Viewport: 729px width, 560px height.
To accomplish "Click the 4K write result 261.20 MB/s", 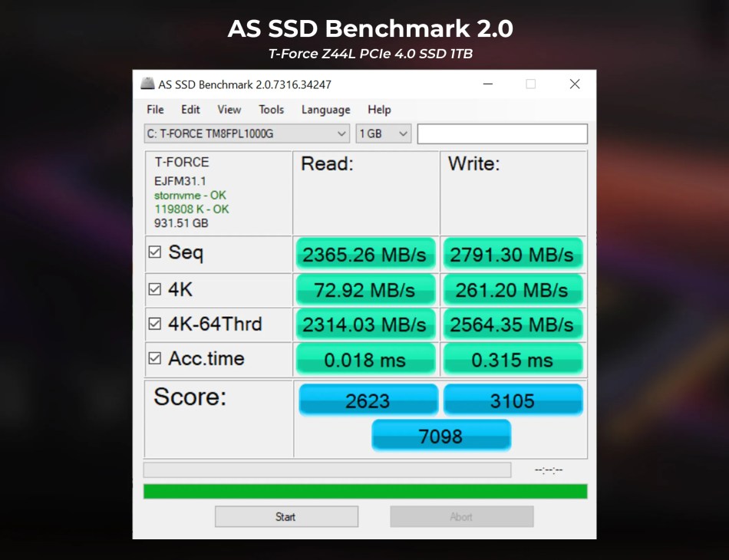I will [x=513, y=291].
